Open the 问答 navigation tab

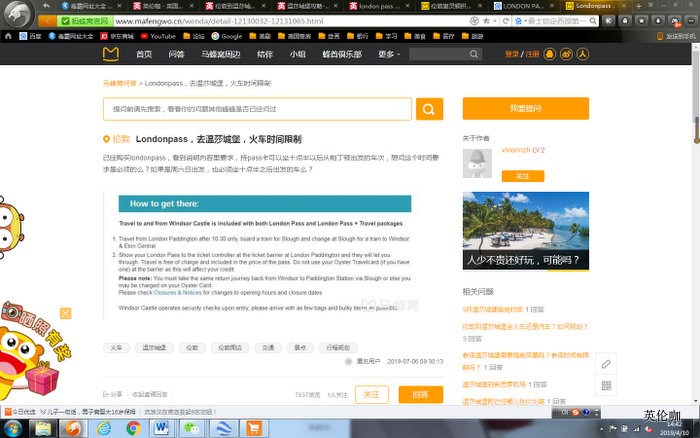176,54
